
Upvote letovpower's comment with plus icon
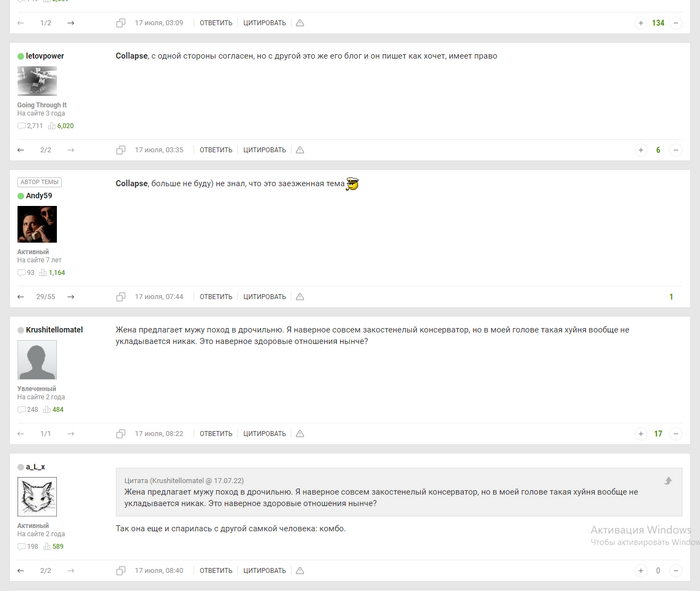(x=640, y=150)
